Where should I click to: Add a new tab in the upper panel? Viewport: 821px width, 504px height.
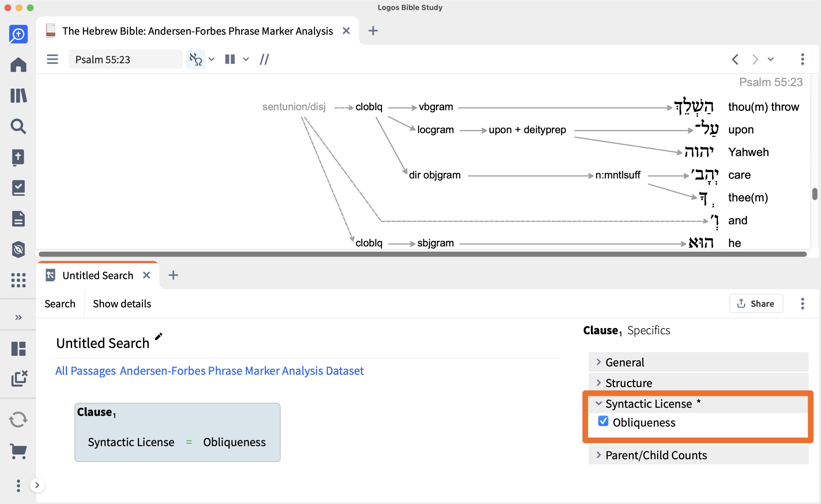(x=373, y=31)
